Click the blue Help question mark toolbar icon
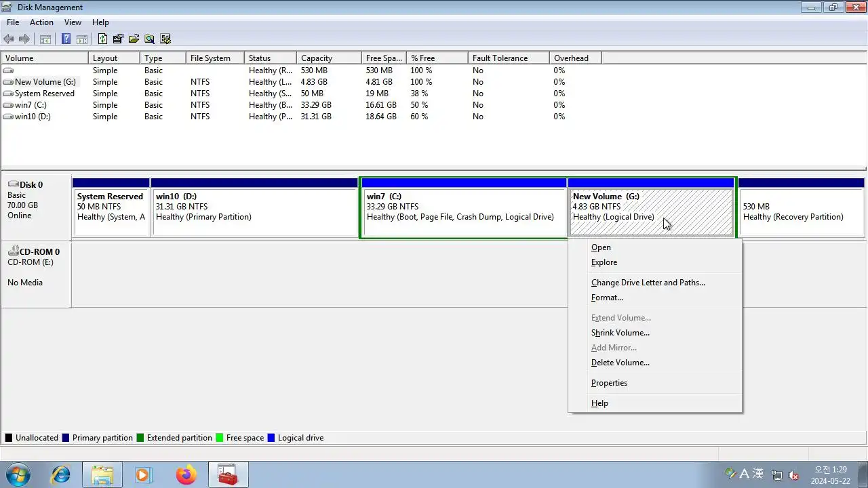Image resolution: width=868 pixels, height=488 pixels. (66, 39)
